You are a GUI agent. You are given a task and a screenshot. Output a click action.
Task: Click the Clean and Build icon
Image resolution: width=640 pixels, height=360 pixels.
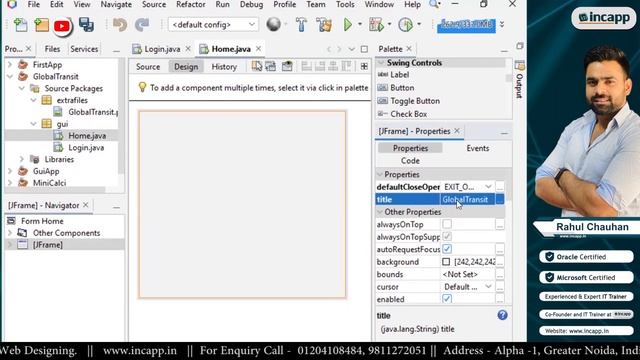click(324, 24)
